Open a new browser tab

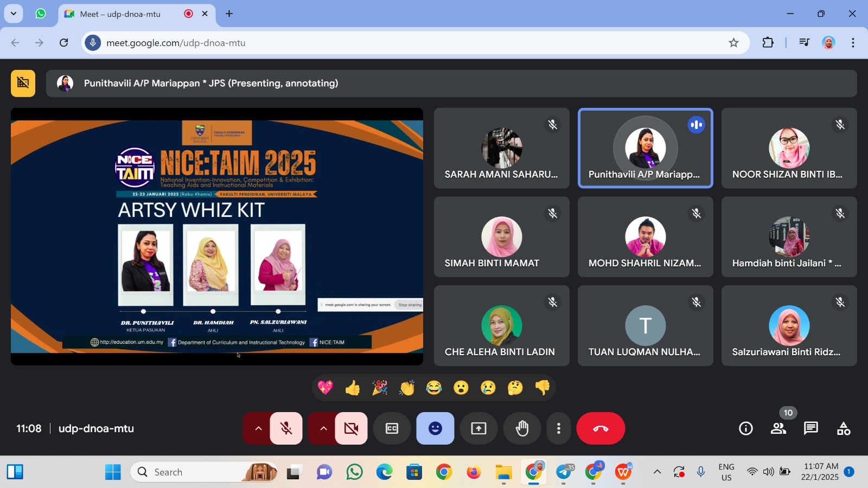229,14
